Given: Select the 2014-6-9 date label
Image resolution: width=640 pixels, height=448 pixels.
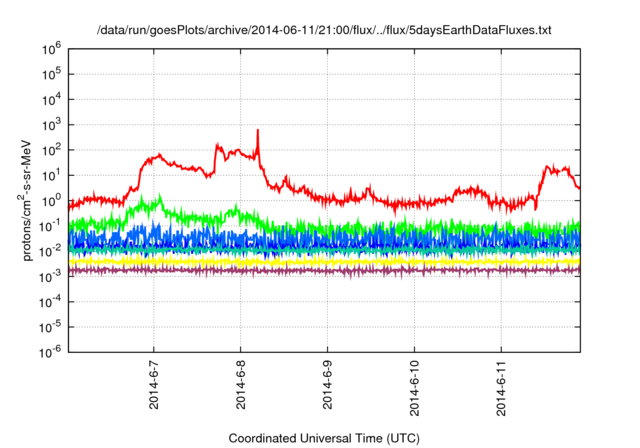Looking at the screenshot, I should 327,385.
